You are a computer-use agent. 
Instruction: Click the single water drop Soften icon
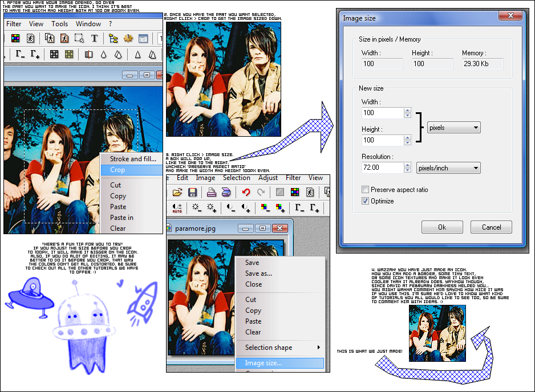(104, 55)
